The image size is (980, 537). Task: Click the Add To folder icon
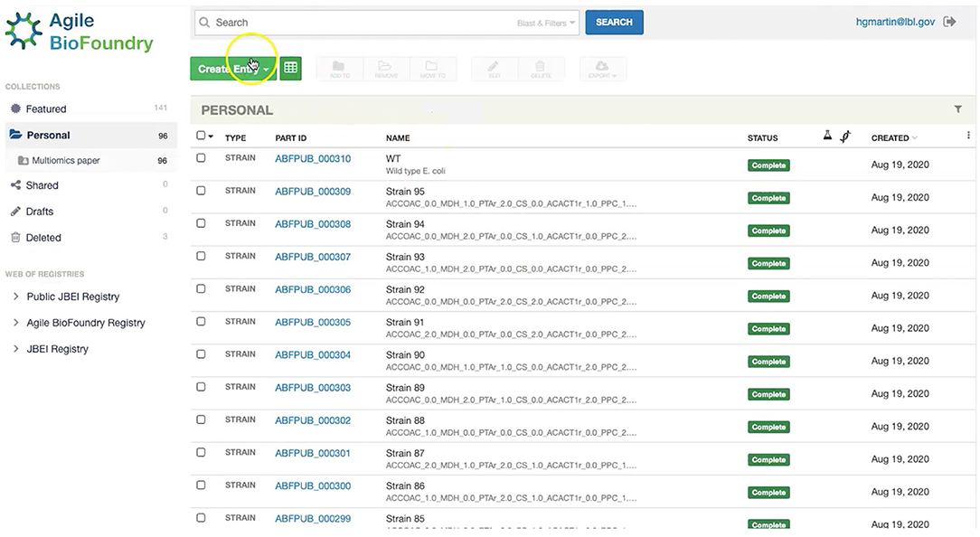pyautogui.click(x=339, y=69)
